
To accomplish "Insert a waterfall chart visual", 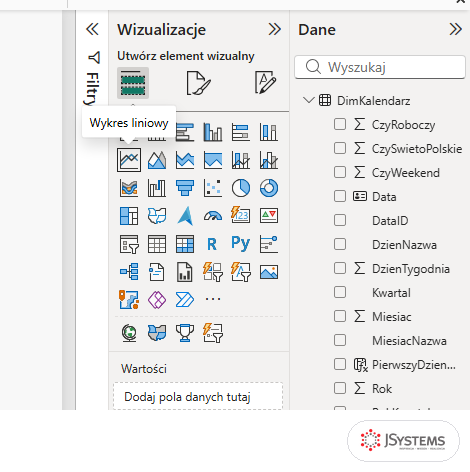I will coord(157,188).
